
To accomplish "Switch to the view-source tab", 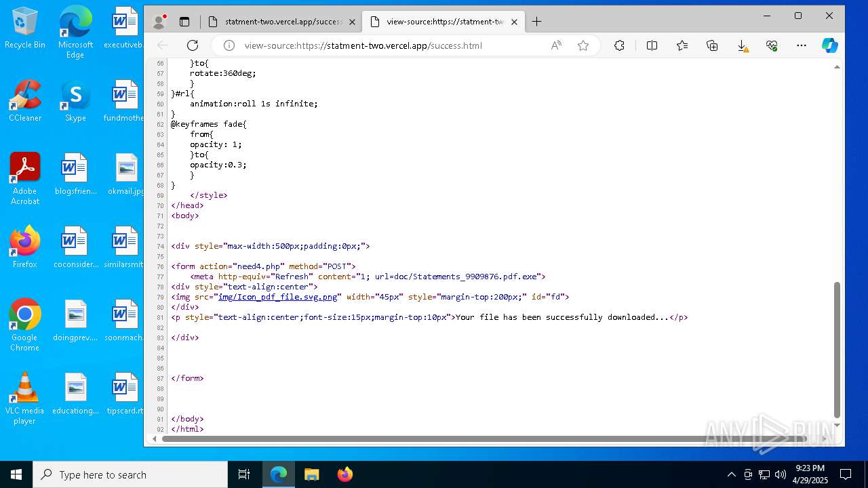I will (x=443, y=22).
